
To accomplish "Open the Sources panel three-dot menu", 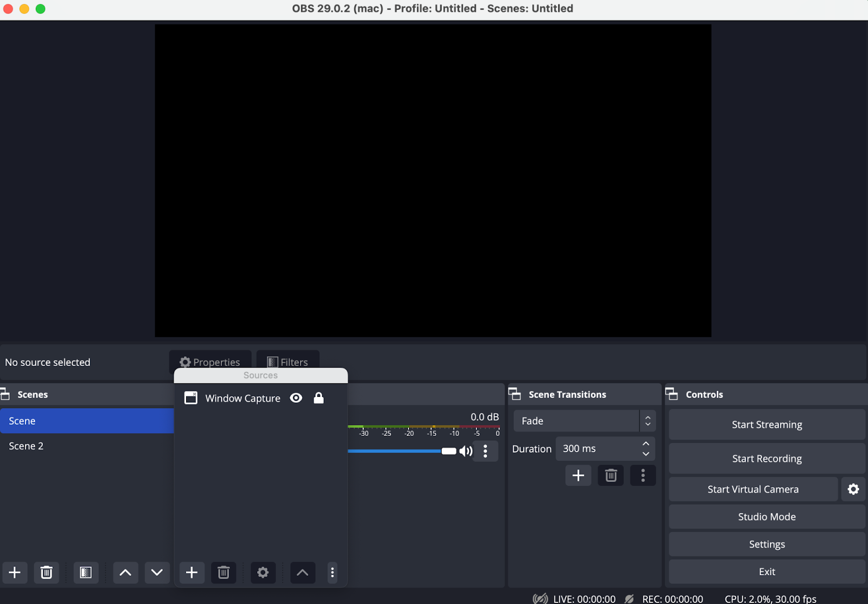I will coord(333,573).
